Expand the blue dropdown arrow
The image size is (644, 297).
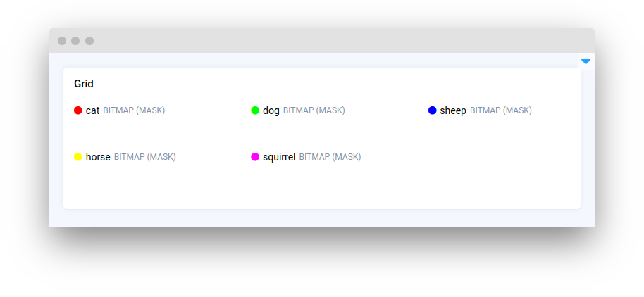[586, 62]
